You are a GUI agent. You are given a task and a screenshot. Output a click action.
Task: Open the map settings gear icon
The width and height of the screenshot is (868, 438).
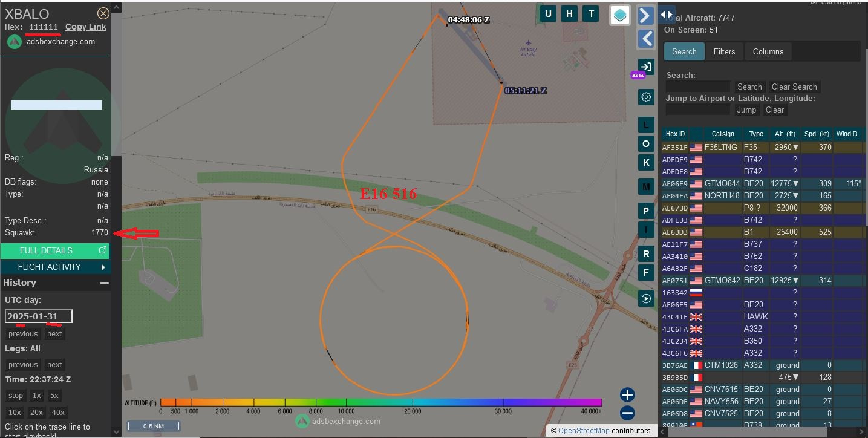(x=646, y=97)
